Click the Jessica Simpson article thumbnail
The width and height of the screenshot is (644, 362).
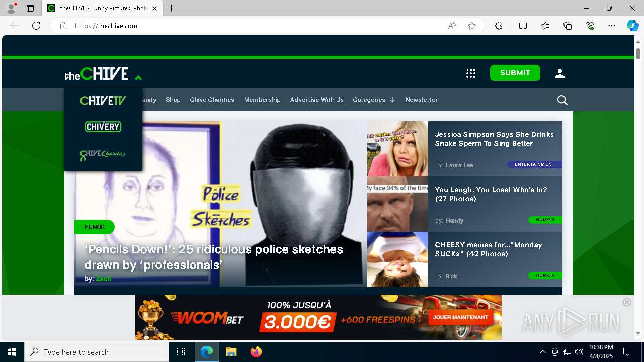coord(397,149)
